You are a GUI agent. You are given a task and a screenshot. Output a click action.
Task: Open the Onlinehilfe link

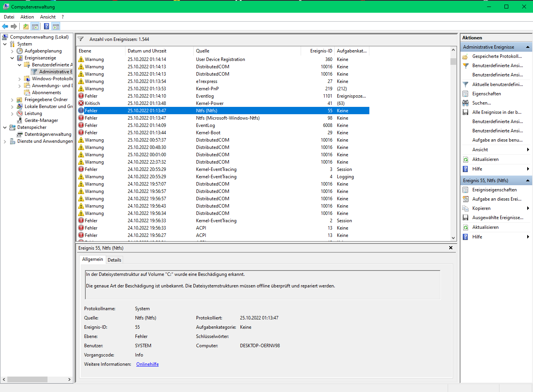tap(147, 364)
